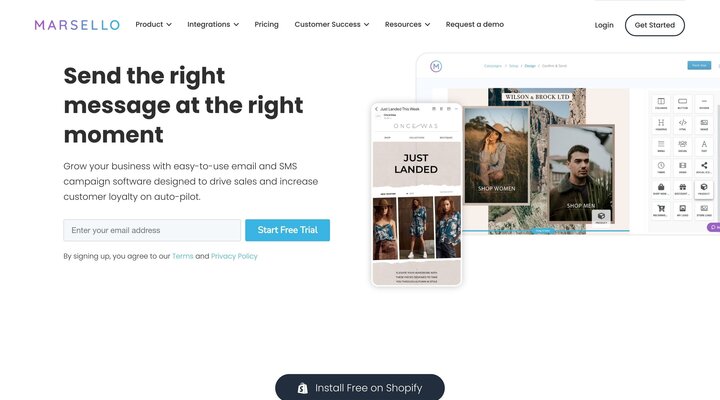The height and width of the screenshot is (400, 720).
Task: Open the Integrations dropdown
Action: [x=213, y=24]
